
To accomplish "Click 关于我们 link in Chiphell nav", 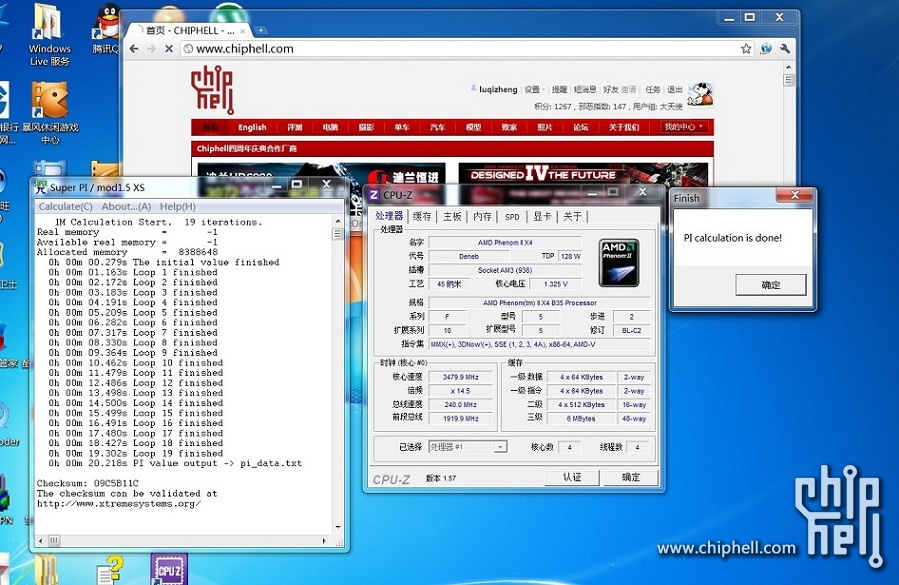I will (624, 127).
